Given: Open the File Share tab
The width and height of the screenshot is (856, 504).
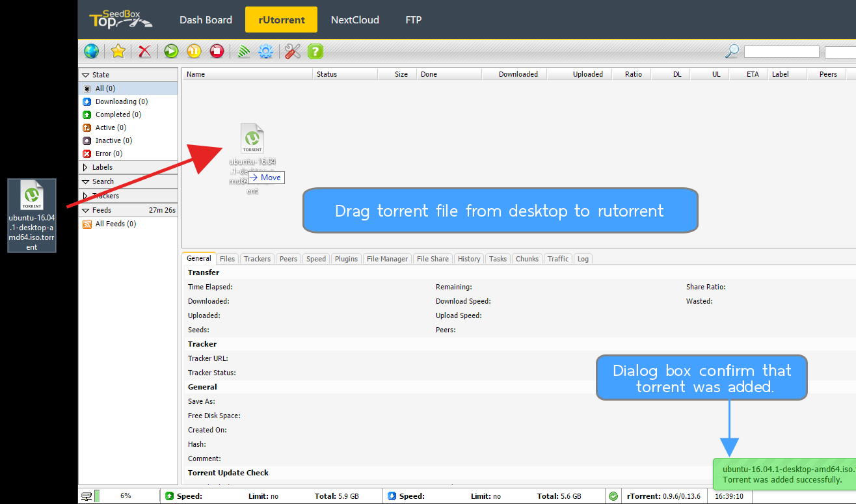Looking at the screenshot, I should (433, 259).
